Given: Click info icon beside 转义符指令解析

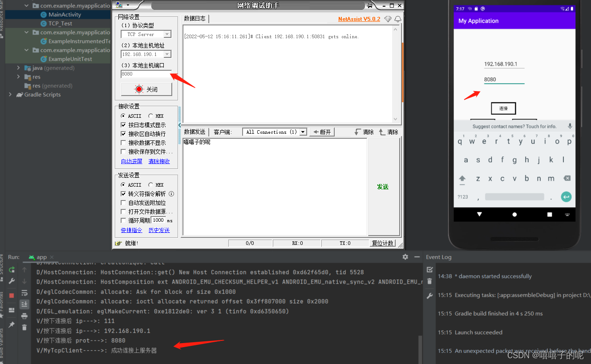Looking at the screenshot, I should click(x=171, y=194).
